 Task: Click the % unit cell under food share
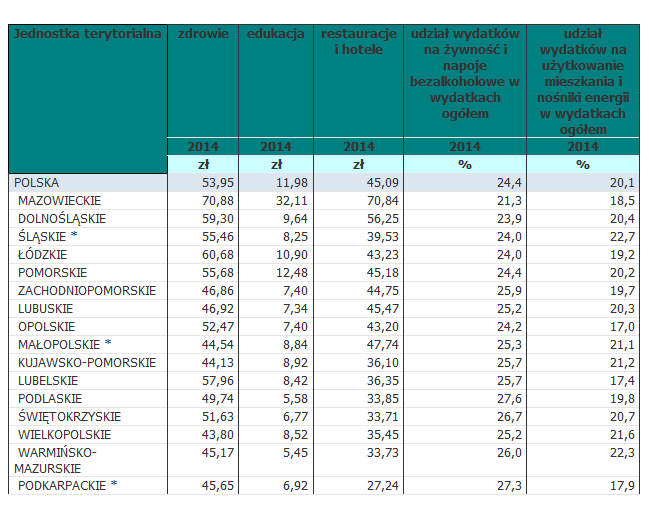(465, 164)
